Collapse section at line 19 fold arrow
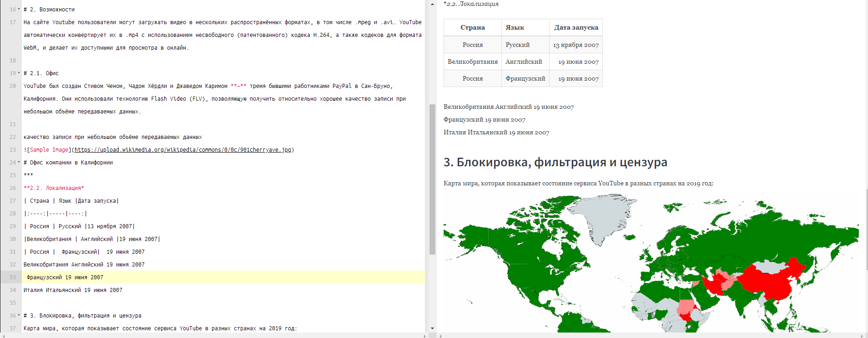 point(19,73)
